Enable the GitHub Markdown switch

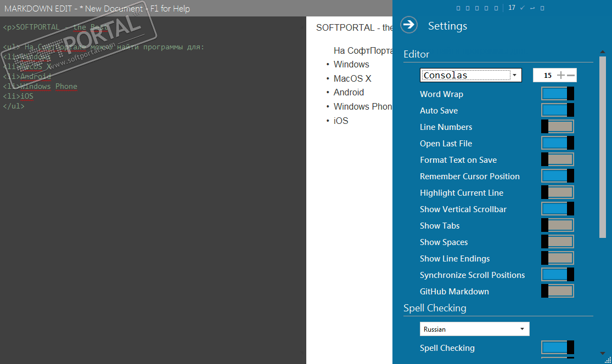coord(557,291)
